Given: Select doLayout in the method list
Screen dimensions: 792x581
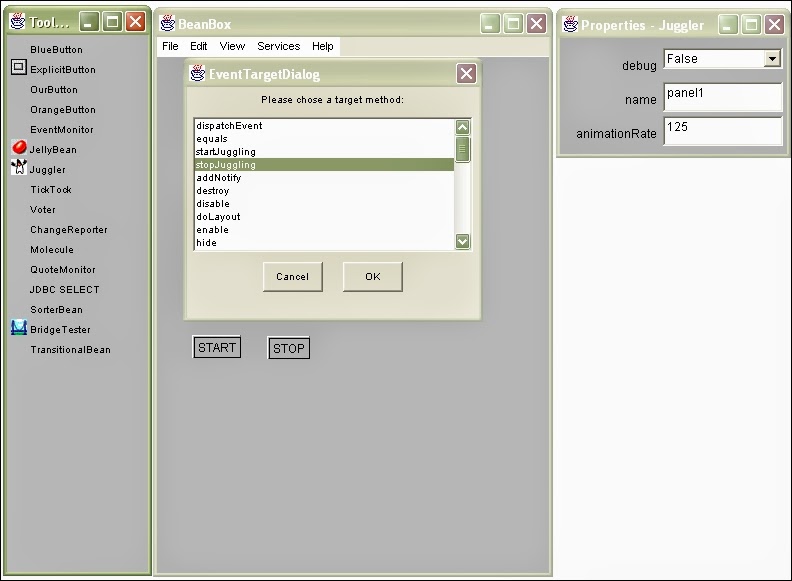Looking at the screenshot, I should point(324,217).
